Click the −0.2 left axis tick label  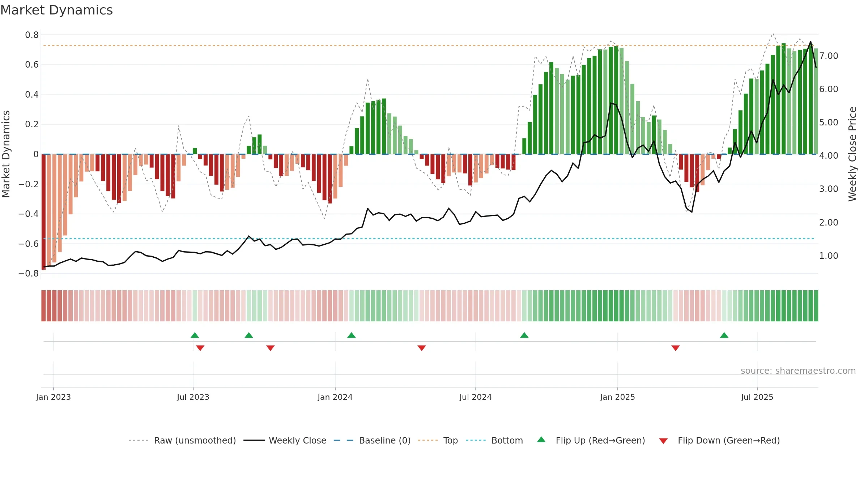(x=29, y=184)
